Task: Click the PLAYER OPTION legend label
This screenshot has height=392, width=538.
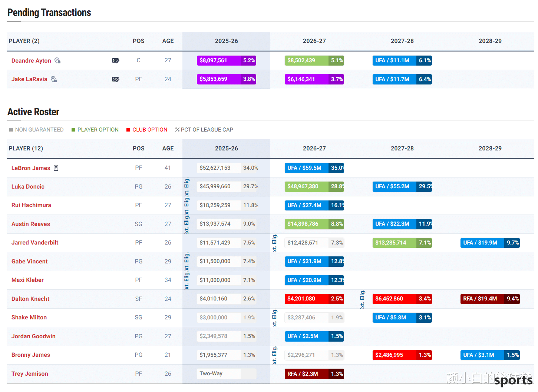Action: pos(98,130)
